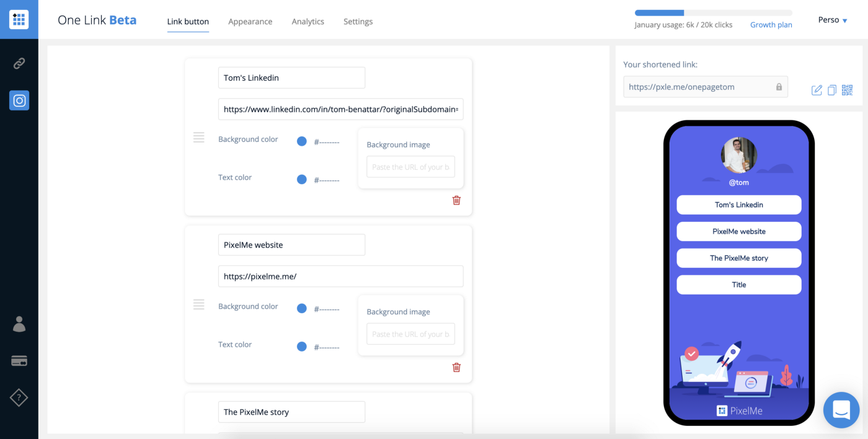Edit the https://pixelme.me/ URL field
This screenshot has height=439, width=868.
340,276
